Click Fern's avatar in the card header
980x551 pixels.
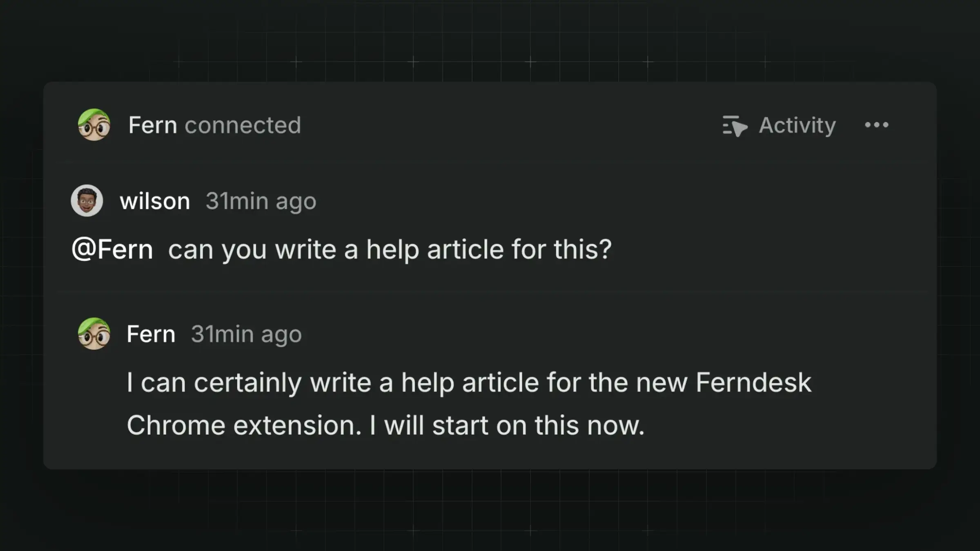pyautogui.click(x=94, y=125)
